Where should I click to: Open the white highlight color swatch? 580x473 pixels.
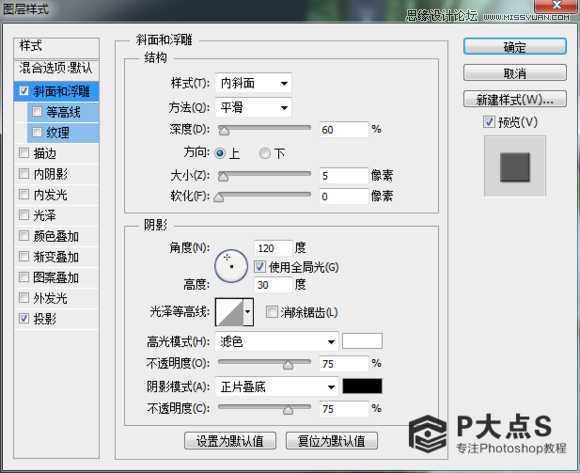pyautogui.click(x=362, y=341)
